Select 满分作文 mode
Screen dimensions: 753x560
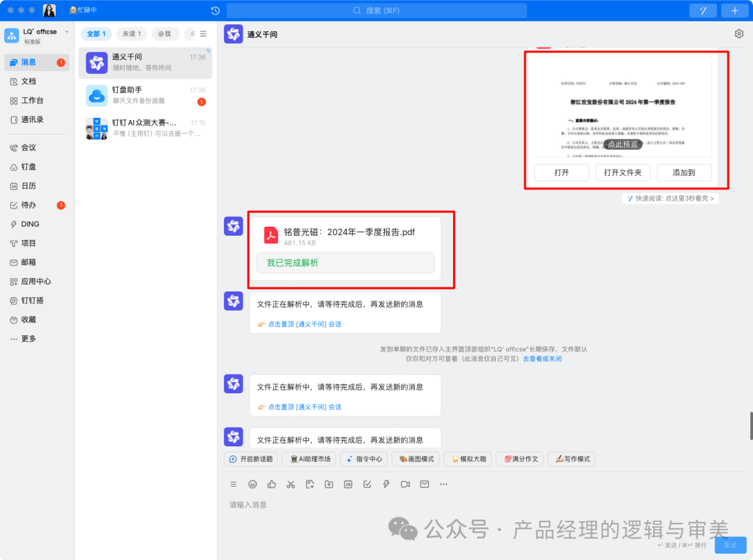[x=519, y=459]
